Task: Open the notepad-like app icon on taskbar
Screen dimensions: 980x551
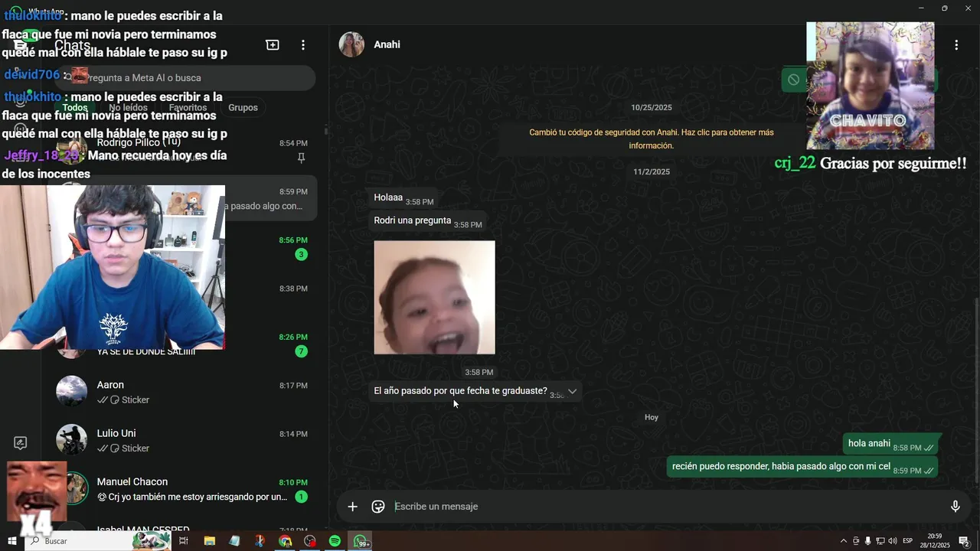Action: (234, 541)
